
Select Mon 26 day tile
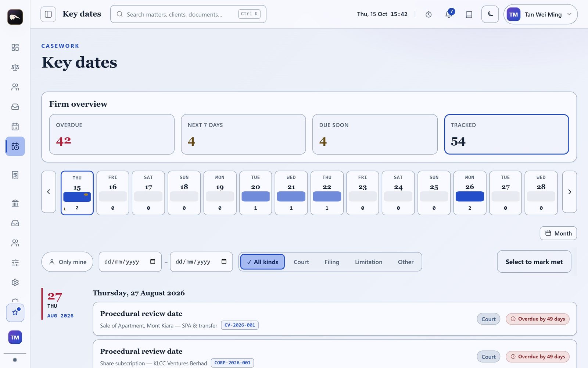(470, 193)
